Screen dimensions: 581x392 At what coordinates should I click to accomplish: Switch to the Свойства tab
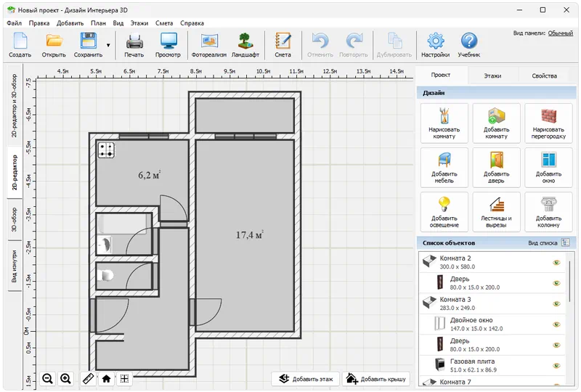(544, 75)
